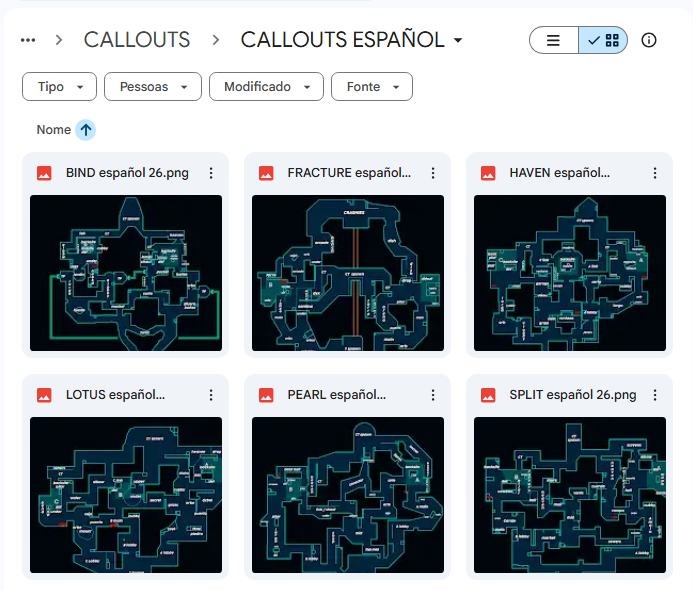Viewport: 693px width, 591px height.
Task: Select the PEARL map thumbnail preview
Action: 348,495
